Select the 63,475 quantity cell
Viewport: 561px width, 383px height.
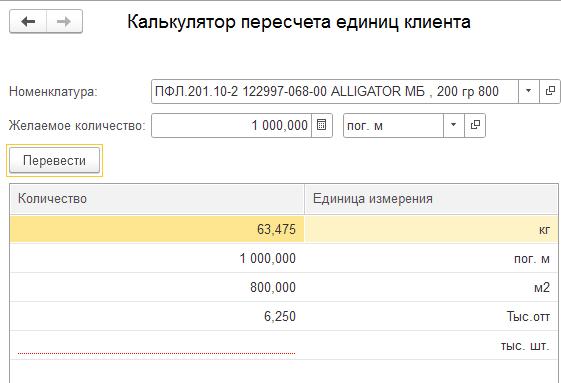[x=157, y=229]
